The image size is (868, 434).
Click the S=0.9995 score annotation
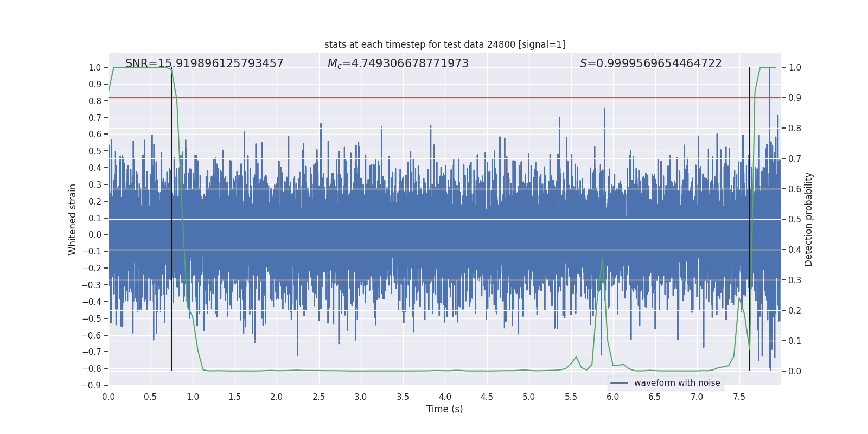[650, 63]
